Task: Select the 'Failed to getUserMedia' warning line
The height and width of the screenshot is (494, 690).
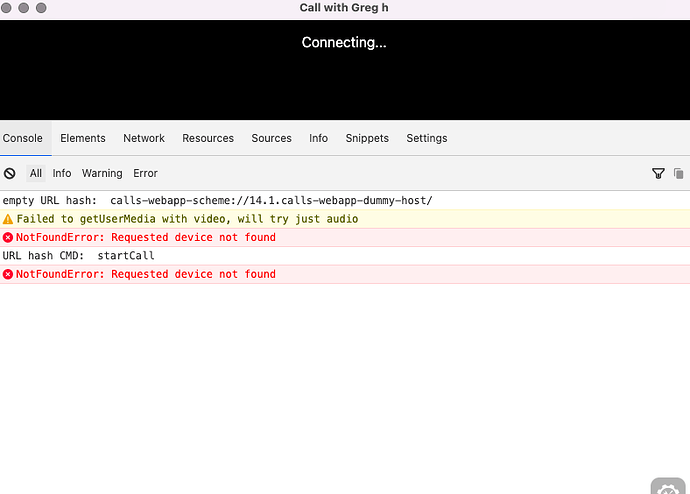Action: pyautogui.click(x=187, y=219)
